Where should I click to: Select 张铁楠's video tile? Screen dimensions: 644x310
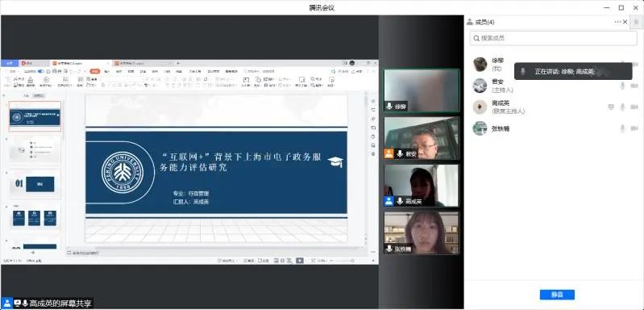pyautogui.click(x=422, y=233)
